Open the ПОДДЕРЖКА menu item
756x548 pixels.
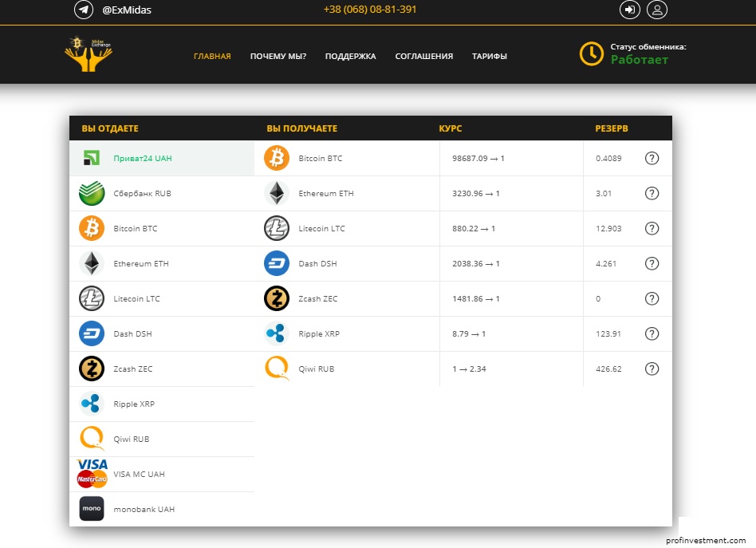click(x=351, y=57)
